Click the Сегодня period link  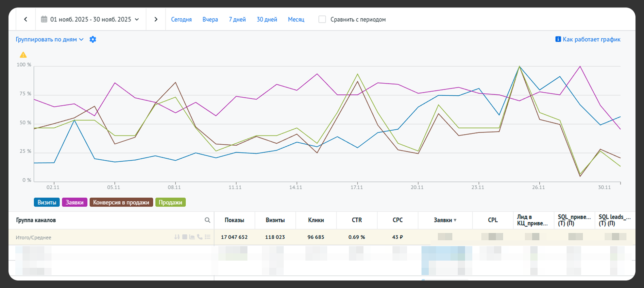[x=181, y=19]
